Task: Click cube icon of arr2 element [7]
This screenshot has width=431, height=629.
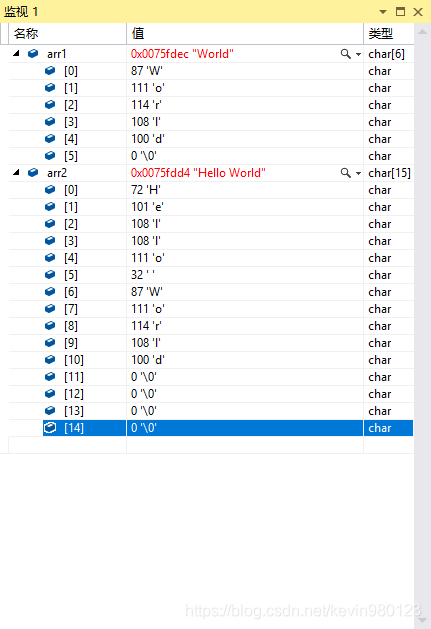Action: click(50, 308)
